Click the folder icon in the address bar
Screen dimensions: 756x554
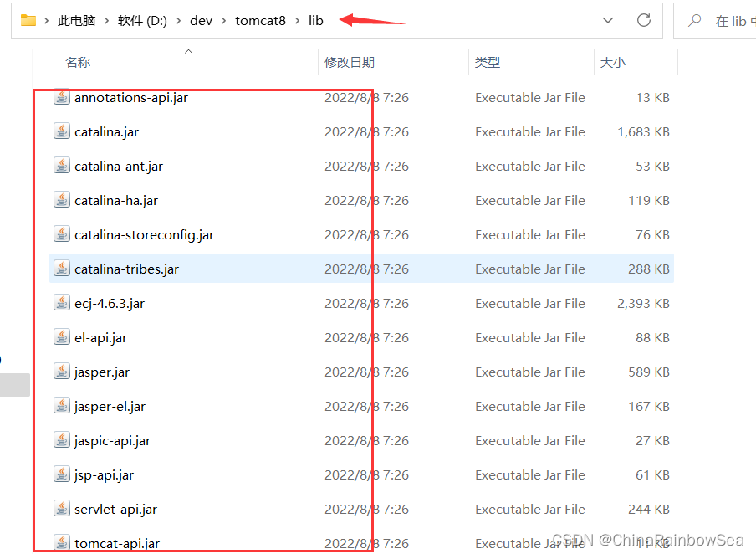[28, 20]
